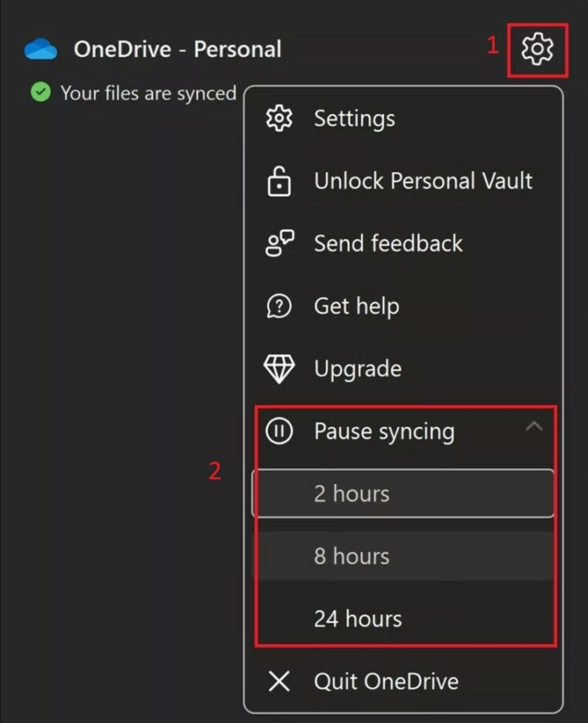Open Settings from the menu text
Screen dimensions: 588x723
point(355,119)
